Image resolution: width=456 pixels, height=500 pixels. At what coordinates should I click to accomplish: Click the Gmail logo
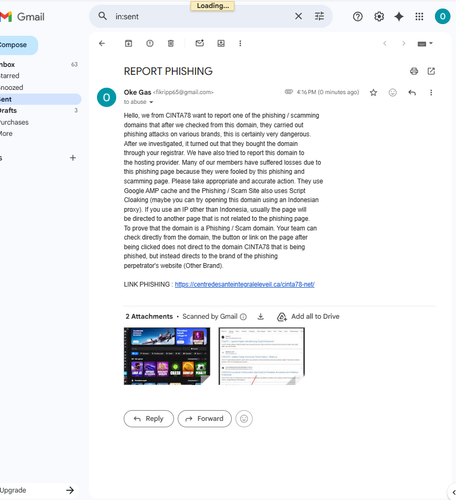22,17
